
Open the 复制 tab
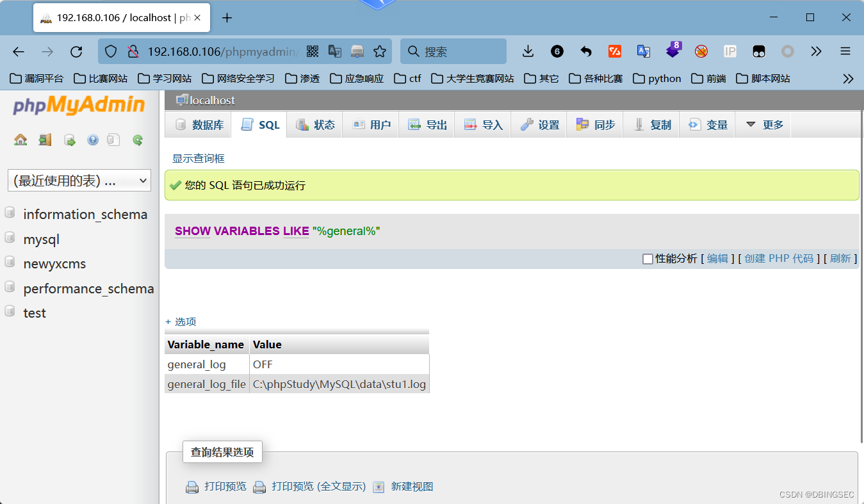click(651, 125)
